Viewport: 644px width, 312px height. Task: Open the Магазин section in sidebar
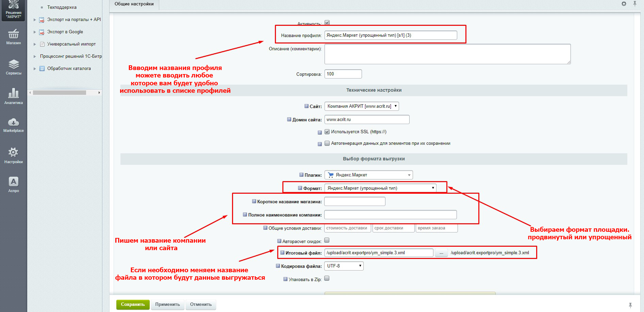tap(13, 37)
